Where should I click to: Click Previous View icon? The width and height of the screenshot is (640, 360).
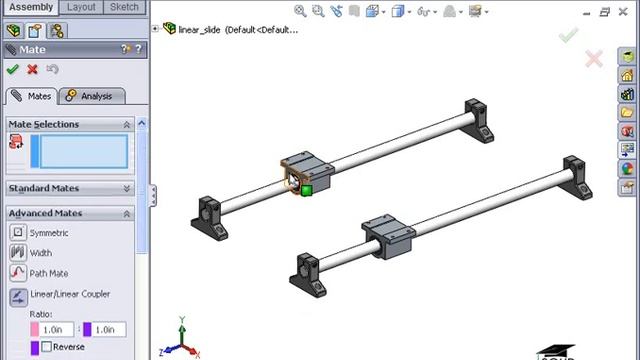point(336,11)
